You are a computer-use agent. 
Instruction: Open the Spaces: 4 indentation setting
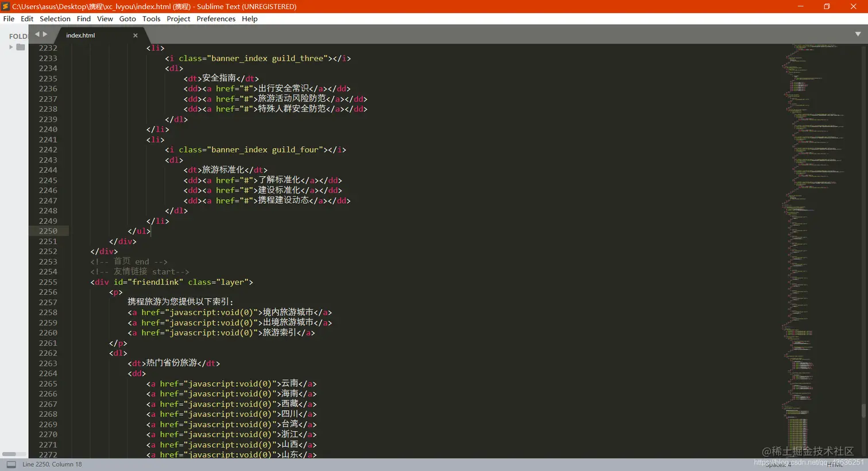pyautogui.click(x=778, y=465)
